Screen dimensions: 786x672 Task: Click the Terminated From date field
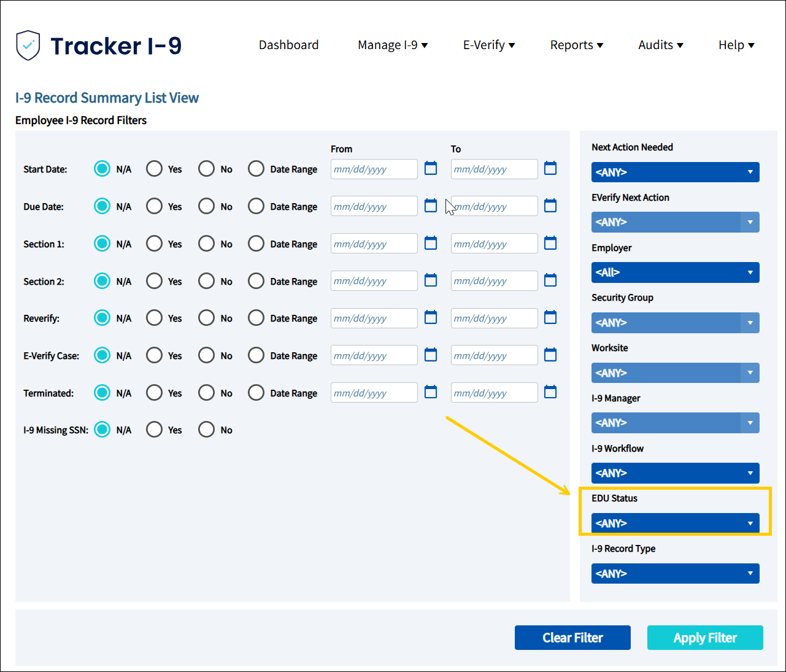[x=374, y=393]
